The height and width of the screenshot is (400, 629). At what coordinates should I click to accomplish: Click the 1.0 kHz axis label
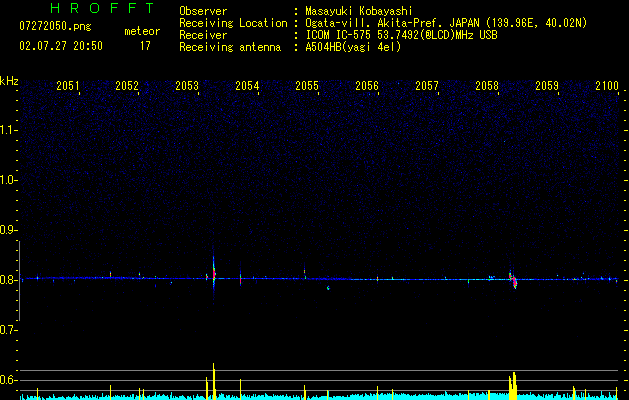point(8,180)
